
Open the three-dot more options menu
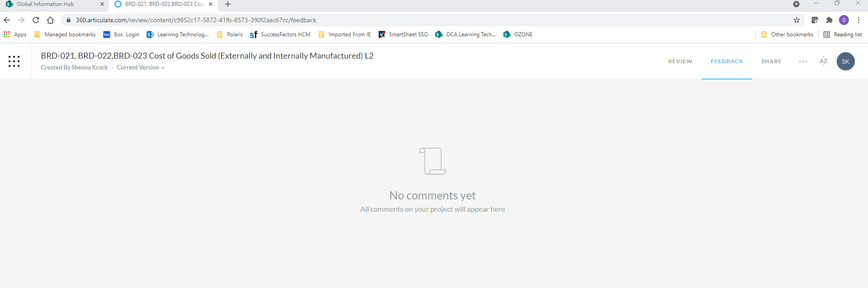pyautogui.click(x=803, y=61)
